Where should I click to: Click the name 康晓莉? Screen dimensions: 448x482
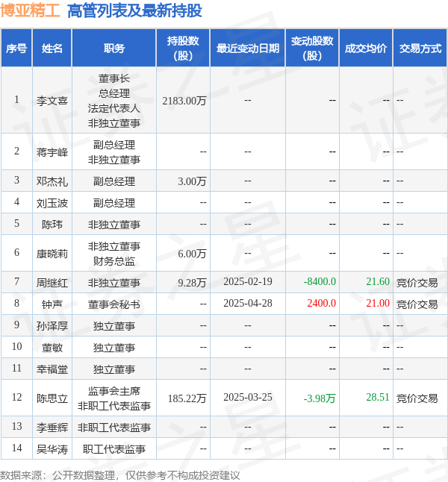click(52, 254)
